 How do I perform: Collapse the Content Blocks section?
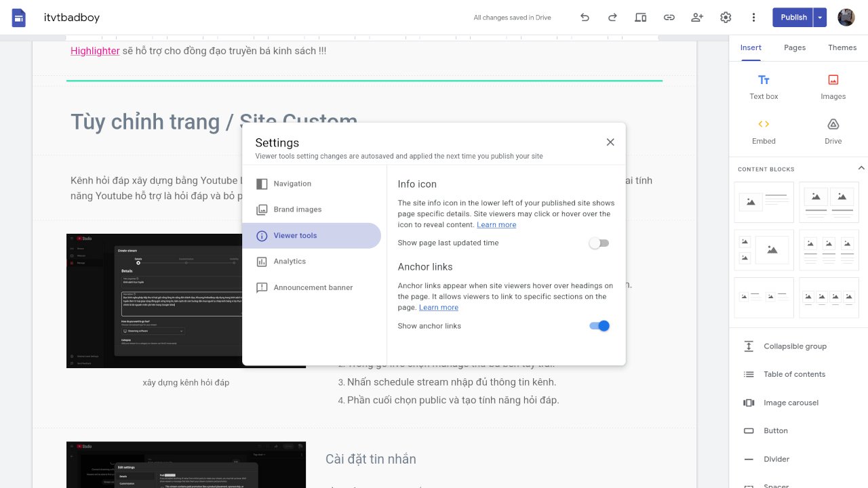click(861, 168)
